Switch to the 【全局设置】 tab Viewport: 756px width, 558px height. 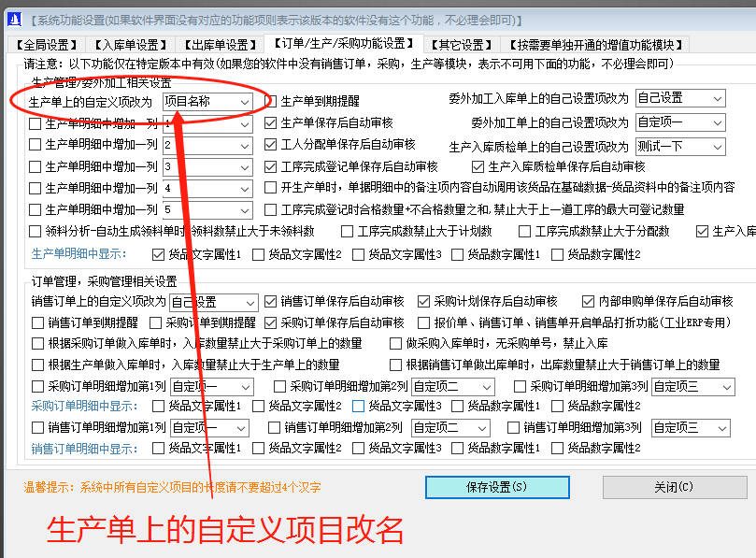coord(44,44)
